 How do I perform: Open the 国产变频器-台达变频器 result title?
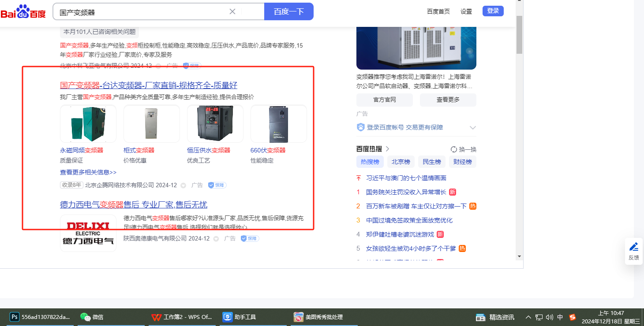click(x=149, y=85)
